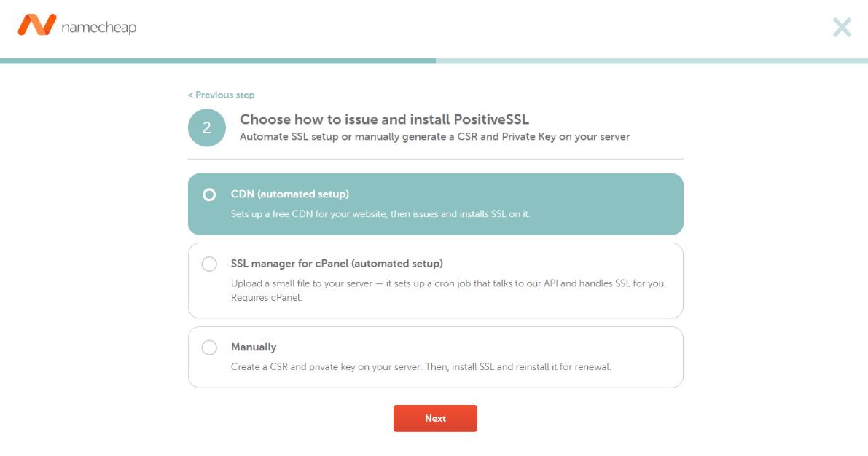Screen dimensions: 868x456
Task: Click SSL manager for cPanel option title
Action: tap(337, 264)
